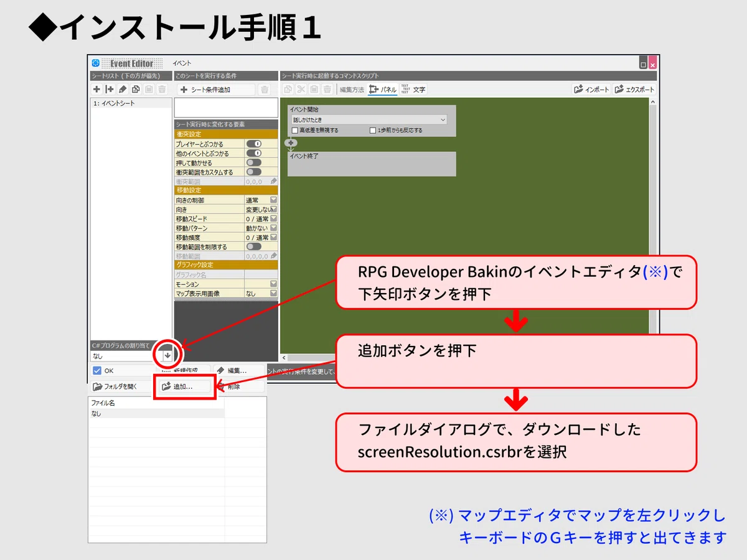Toggle 他のイベントとぶつかる switch
747x560 pixels.
[x=254, y=153]
